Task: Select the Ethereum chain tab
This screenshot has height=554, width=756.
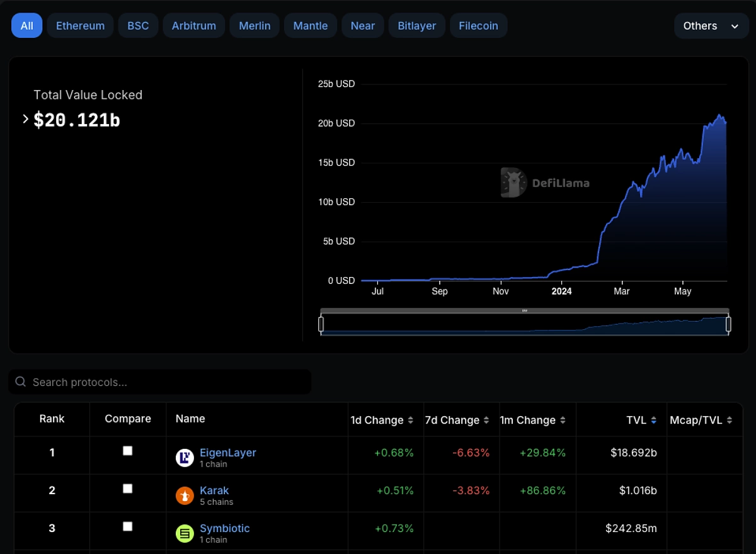Action: 80,26
